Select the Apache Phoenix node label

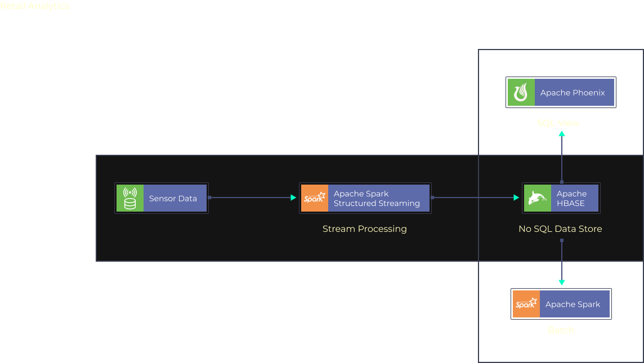[573, 93]
